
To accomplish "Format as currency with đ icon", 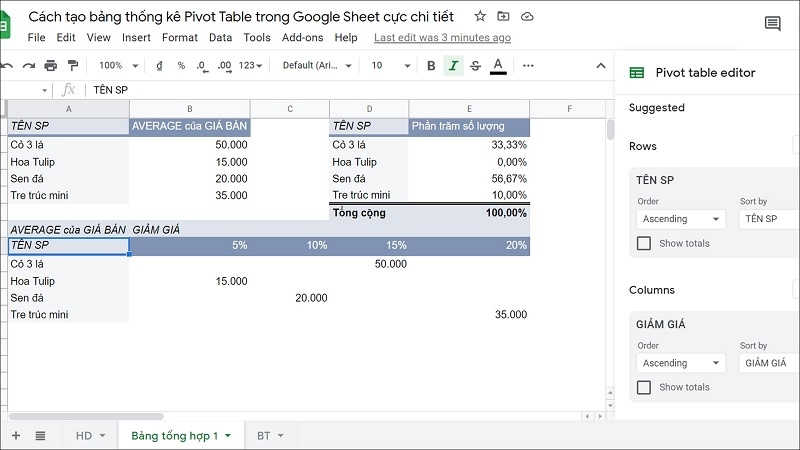I will coord(159,65).
